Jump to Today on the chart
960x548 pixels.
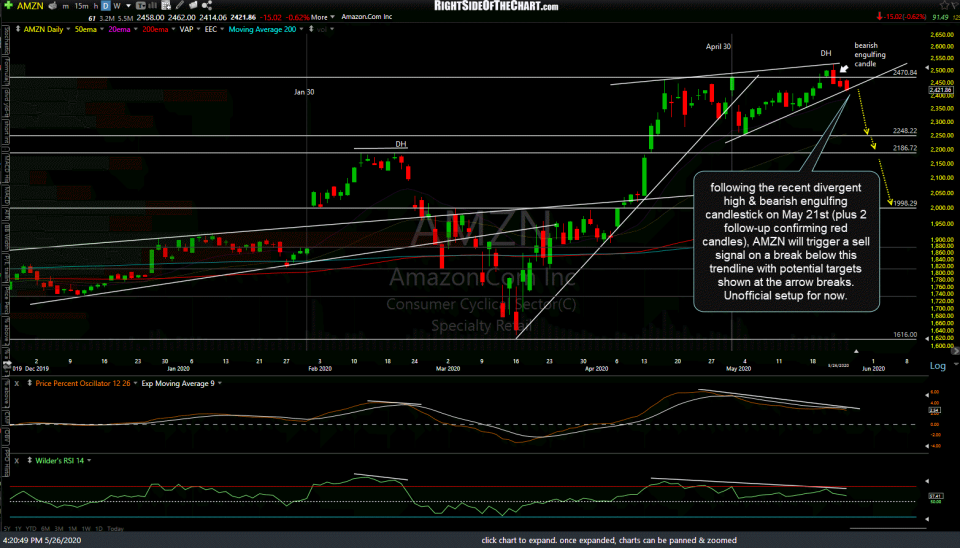pyautogui.click(x=115, y=528)
